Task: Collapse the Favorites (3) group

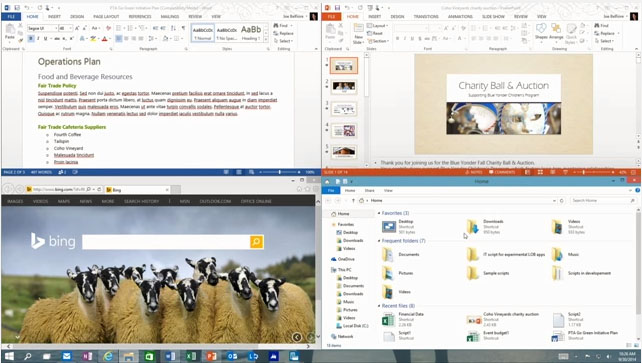Action: coord(379,213)
